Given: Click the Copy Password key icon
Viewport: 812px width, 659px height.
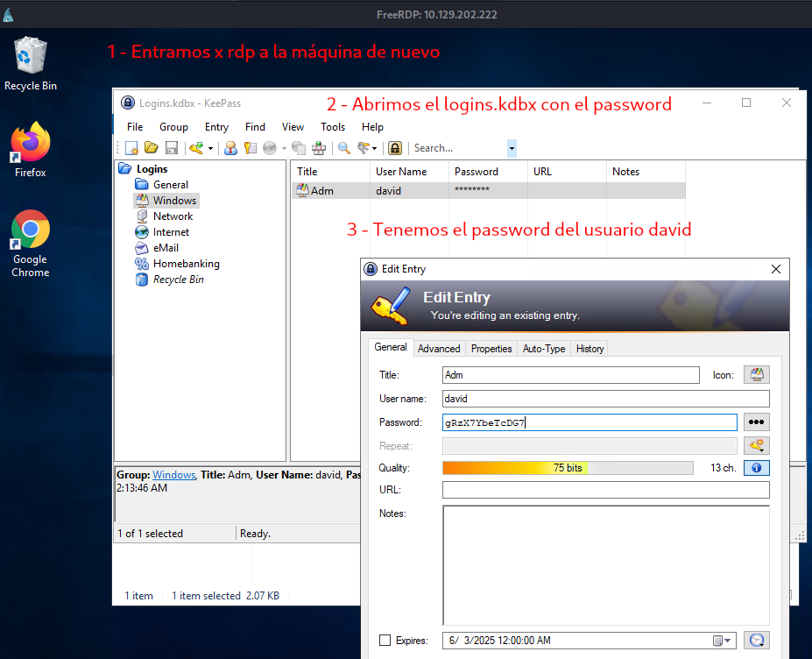Looking at the screenshot, I should [251, 148].
